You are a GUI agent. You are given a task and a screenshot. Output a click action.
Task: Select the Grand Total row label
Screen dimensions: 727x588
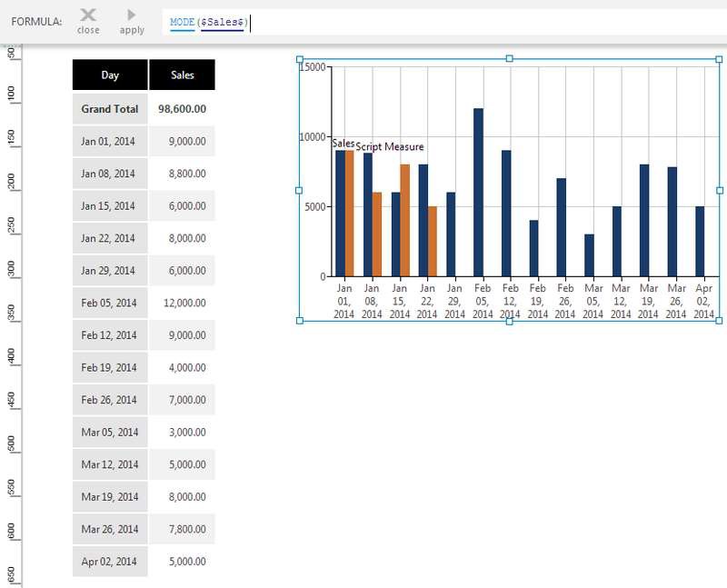point(110,109)
